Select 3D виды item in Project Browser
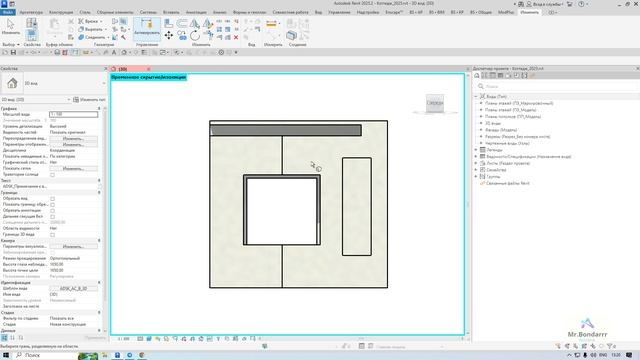Image resolution: width=640 pixels, height=360 pixels. pos(493,123)
